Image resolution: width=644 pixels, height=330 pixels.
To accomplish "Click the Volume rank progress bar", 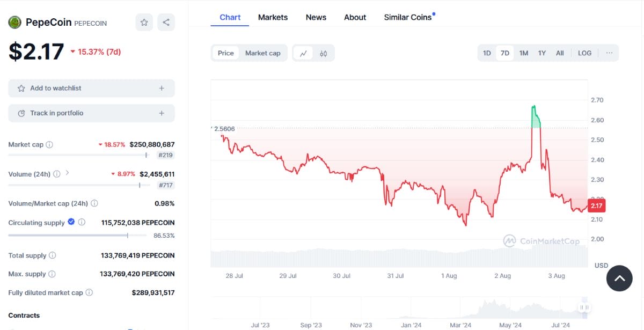I will coord(78,185).
